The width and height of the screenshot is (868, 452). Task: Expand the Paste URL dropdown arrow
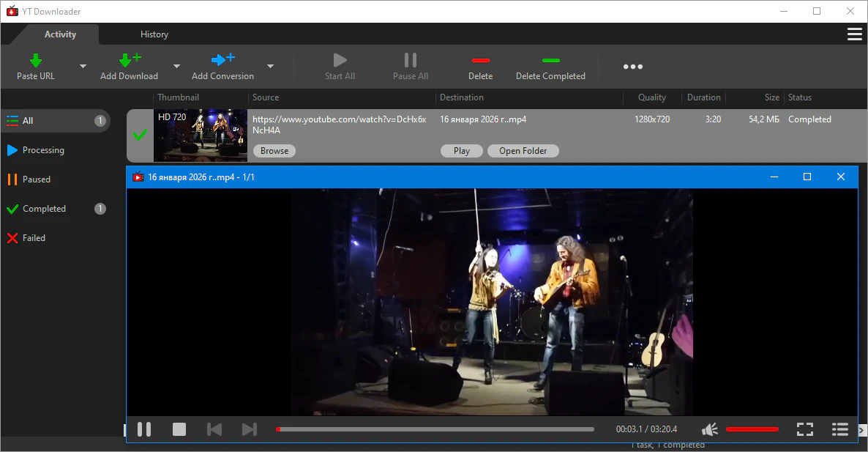click(83, 67)
